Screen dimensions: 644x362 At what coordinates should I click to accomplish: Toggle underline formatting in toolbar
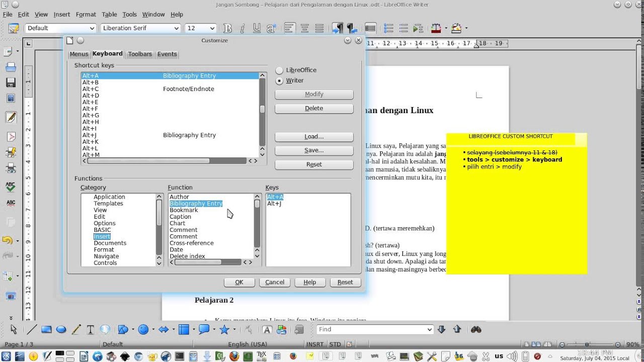[x=257, y=28]
